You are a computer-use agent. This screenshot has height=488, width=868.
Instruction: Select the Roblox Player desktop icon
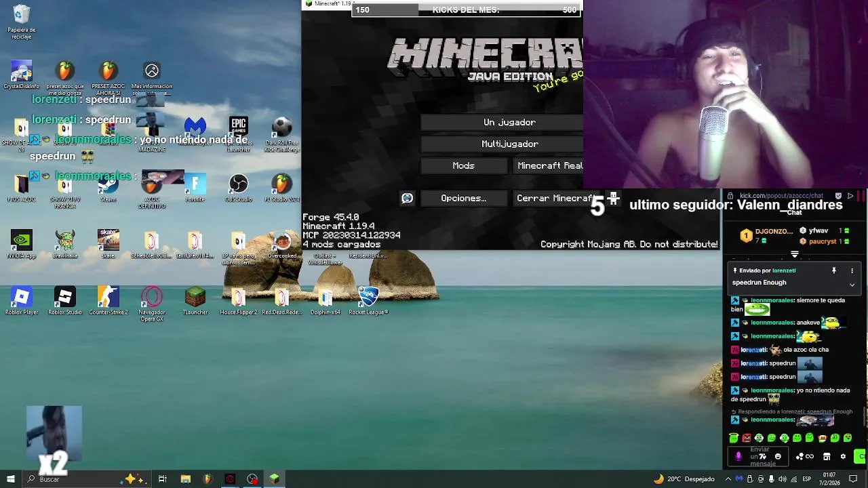coord(22,301)
